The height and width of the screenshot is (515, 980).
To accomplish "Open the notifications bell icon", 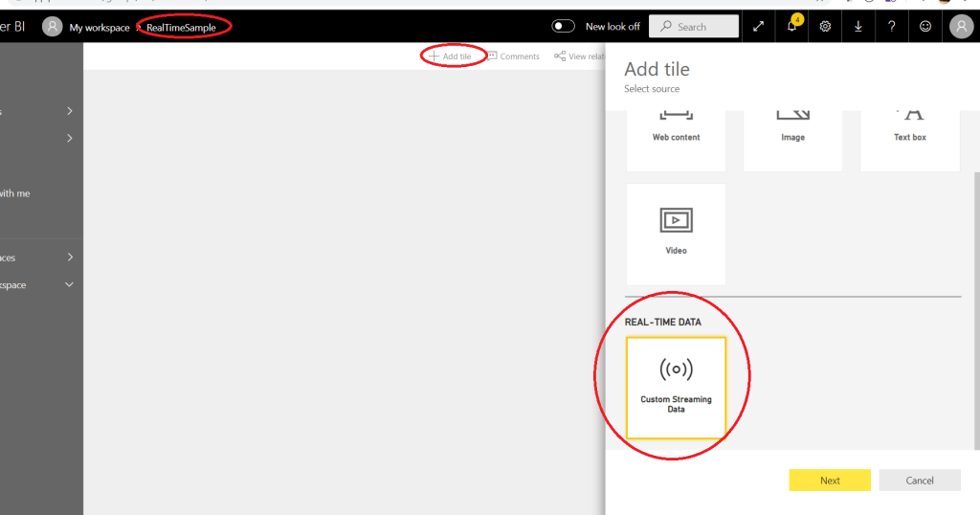I will coord(791,27).
